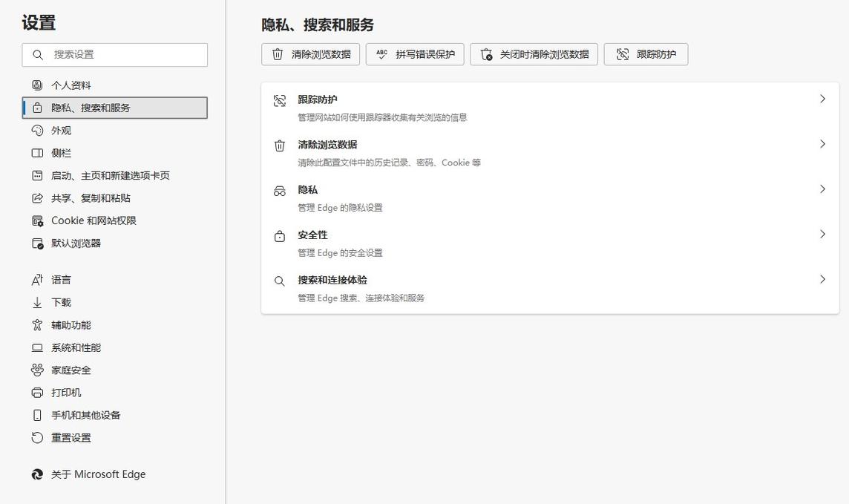
Task: Select the 启动、主页和新建选项卡页 icon
Action: click(x=36, y=176)
